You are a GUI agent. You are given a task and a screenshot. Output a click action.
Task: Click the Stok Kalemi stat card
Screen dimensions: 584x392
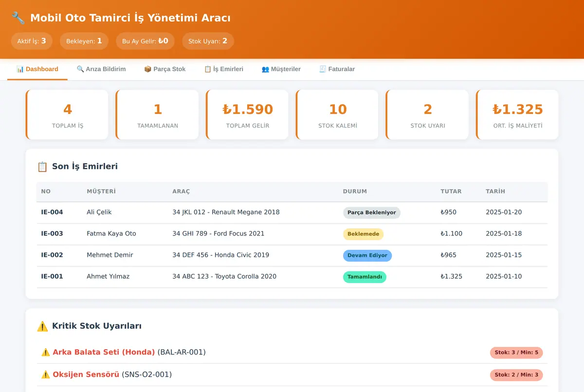[x=337, y=115]
